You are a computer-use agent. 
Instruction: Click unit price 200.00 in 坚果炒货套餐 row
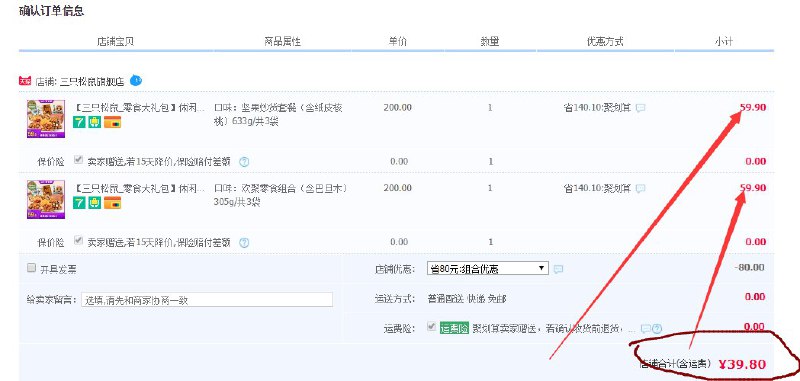pos(398,108)
